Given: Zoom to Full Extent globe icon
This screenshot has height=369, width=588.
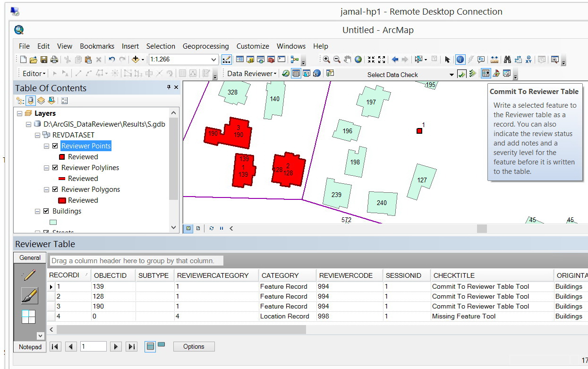Looking at the screenshot, I should pos(358,60).
